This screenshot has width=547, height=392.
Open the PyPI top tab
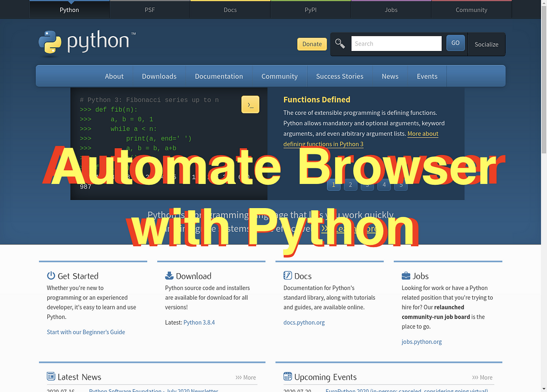point(310,10)
